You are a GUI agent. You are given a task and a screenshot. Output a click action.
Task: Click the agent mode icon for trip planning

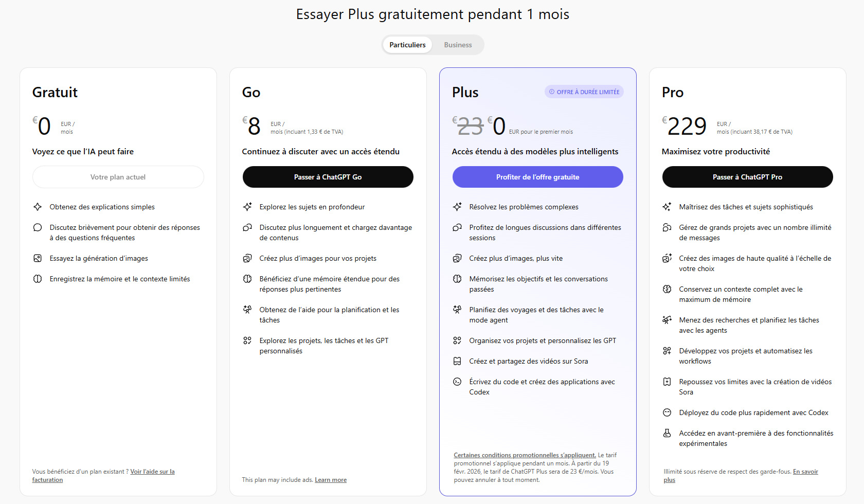tap(457, 310)
